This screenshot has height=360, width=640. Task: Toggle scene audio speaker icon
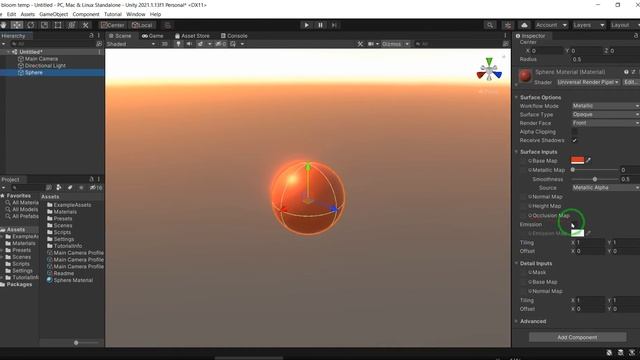(189, 44)
